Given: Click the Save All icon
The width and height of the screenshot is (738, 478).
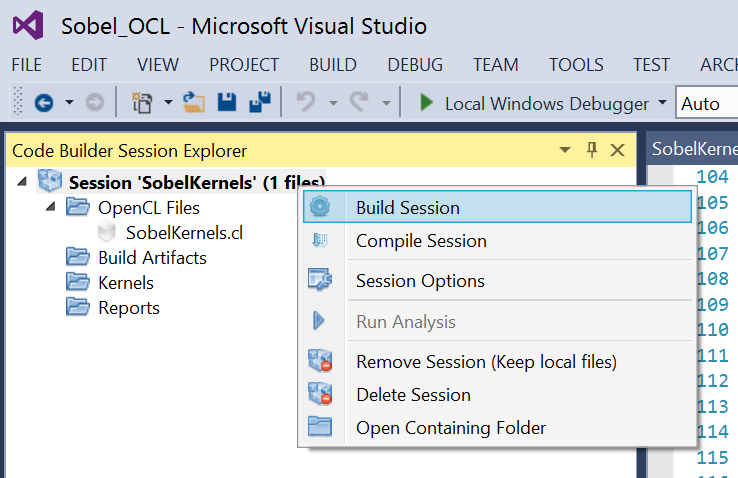Looking at the screenshot, I should [x=260, y=102].
